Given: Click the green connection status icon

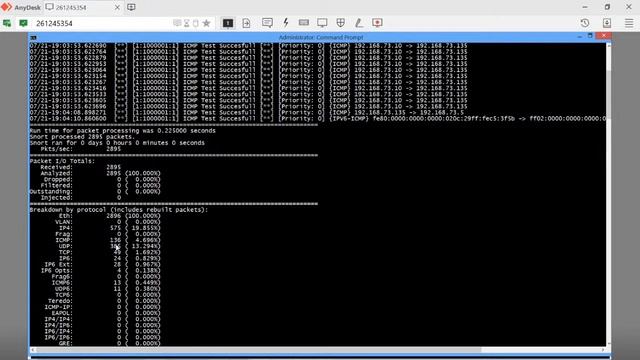Looking at the screenshot, I should [x=7, y=23].
